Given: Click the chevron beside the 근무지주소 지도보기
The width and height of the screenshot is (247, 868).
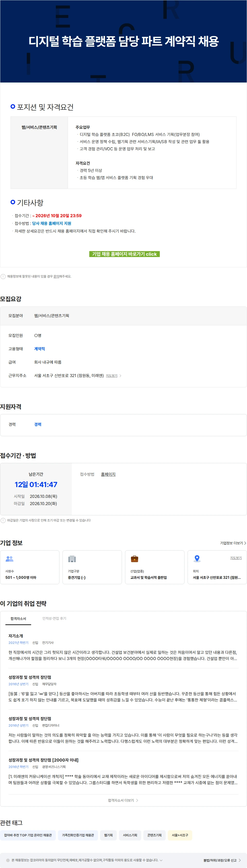Looking at the screenshot, I should point(120,375).
